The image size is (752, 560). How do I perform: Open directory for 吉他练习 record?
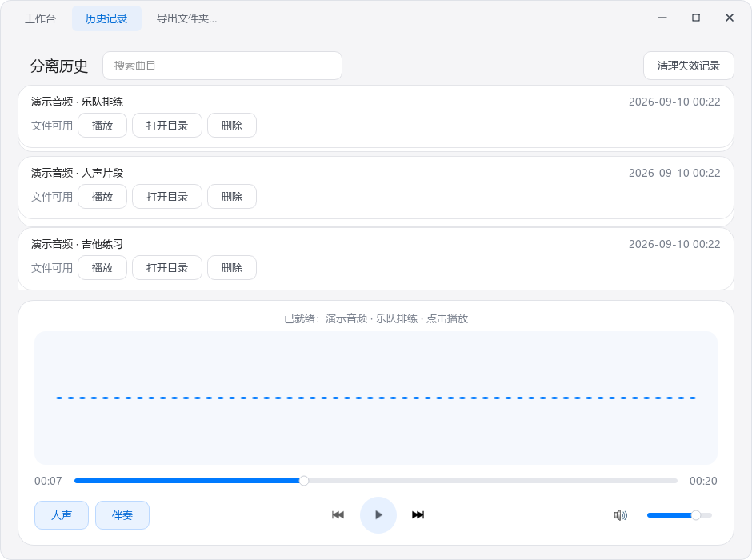167,267
